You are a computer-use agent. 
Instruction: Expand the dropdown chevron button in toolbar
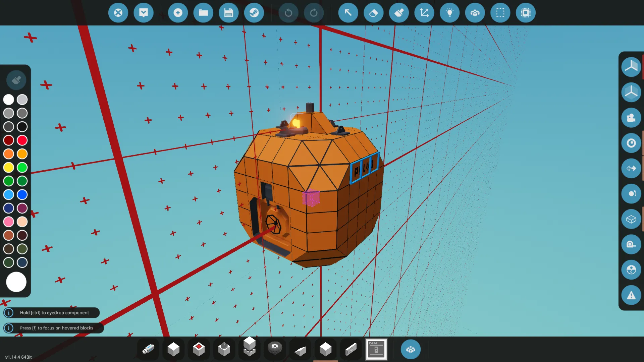coord(144,13)
